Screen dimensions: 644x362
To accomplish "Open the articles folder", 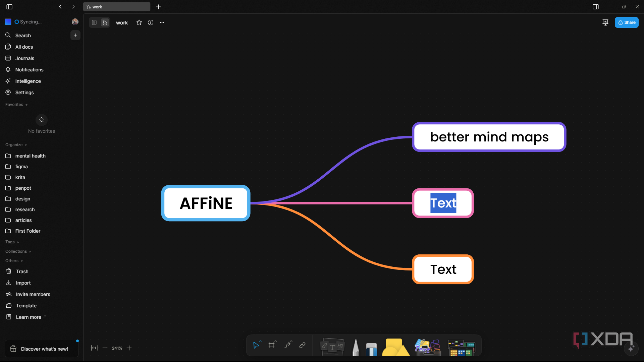I will (x=42, y=220).
